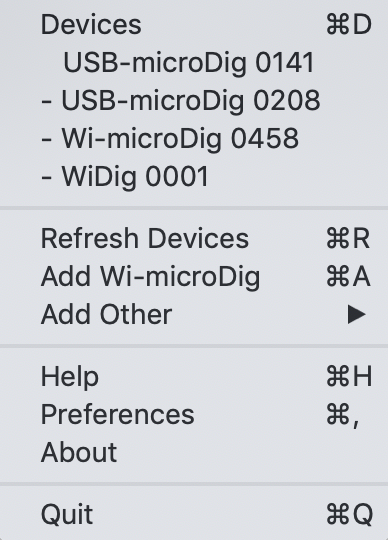Click the dash marker beside Wi-microDig 0458
This screenshot has height=540, width=388.
(46, 139)
